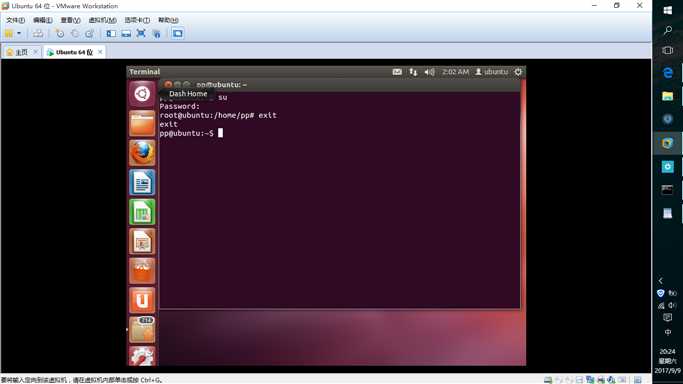Click the yellow suspend/power button in VMware toolbar
Screen dimensions: 683x384
coord(9,34)
